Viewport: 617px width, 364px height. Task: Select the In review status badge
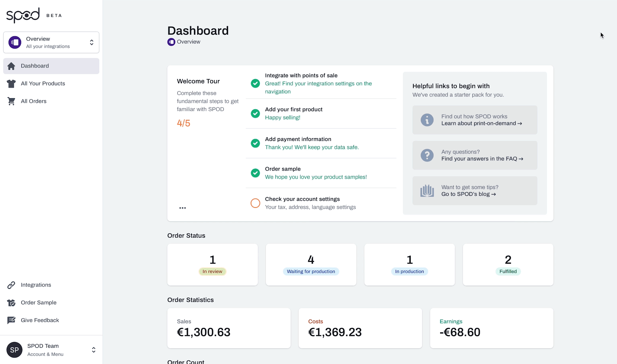click(x=212, y=272)
